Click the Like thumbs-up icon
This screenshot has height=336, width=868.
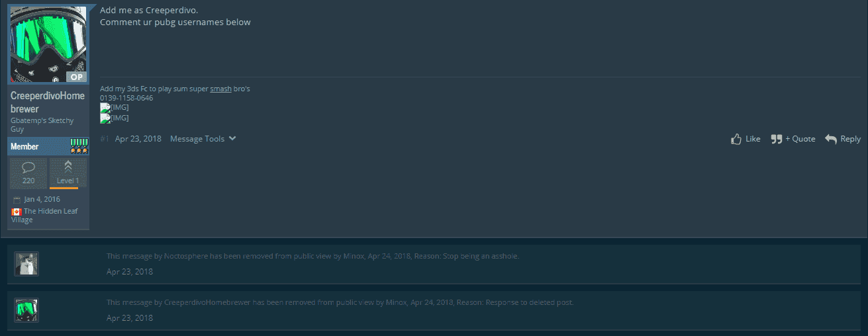736,139
